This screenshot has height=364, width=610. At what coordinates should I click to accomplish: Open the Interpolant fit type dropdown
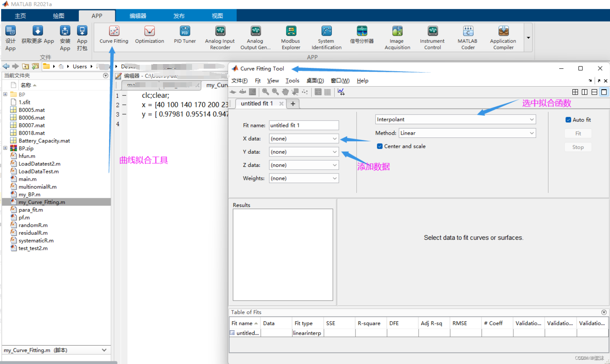pyautogui.click(x=456, y=120)
